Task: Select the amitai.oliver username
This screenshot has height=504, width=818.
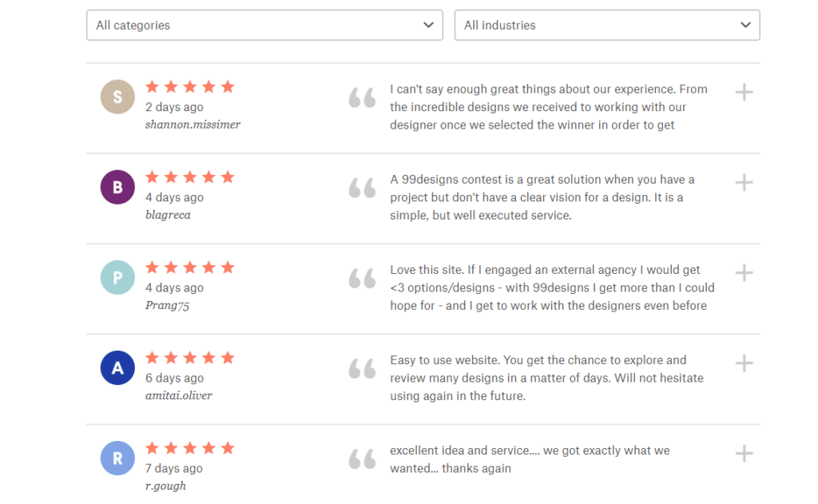Action: (x=179, y=395)
